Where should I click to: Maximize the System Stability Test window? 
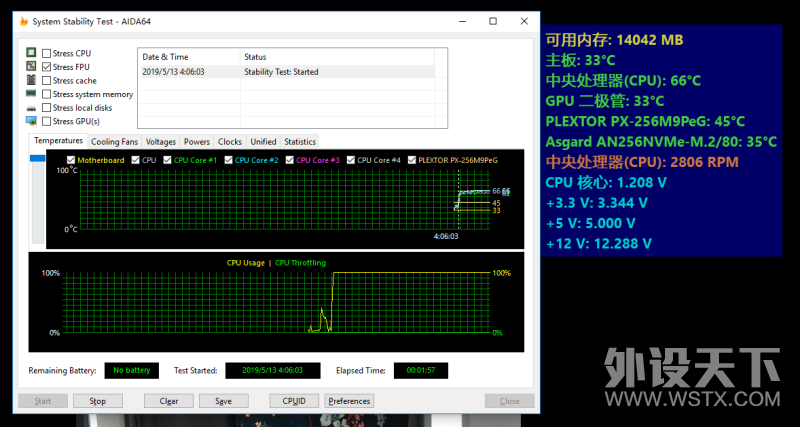click(493, 21)
